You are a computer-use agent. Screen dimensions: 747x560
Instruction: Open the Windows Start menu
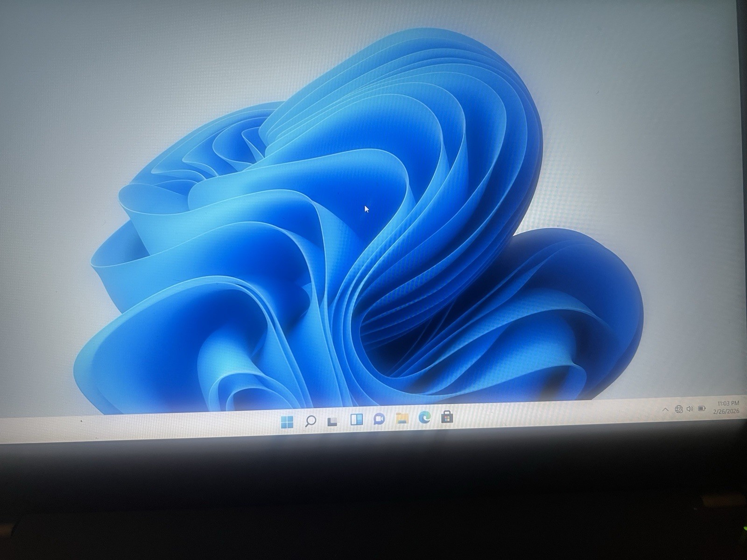pos(287,422)
